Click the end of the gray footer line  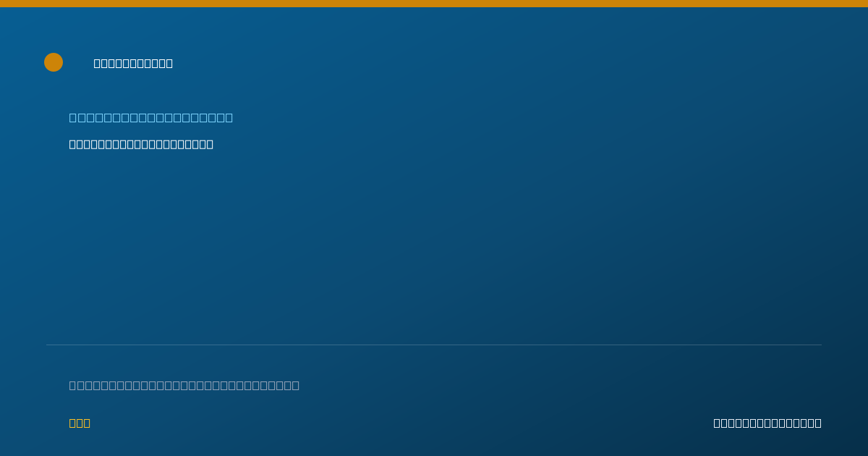coord(296,385)
